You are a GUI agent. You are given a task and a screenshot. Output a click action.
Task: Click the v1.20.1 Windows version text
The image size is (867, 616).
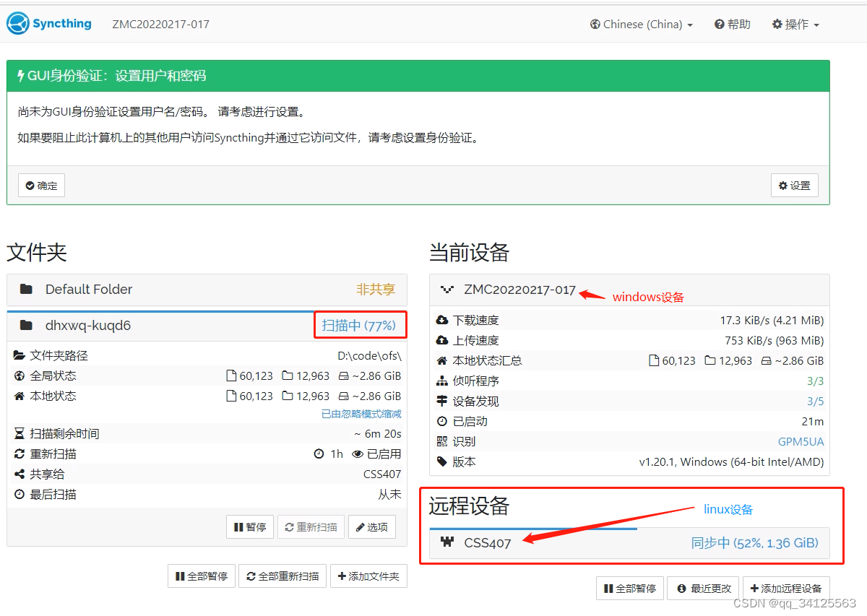tap(732, 462)
